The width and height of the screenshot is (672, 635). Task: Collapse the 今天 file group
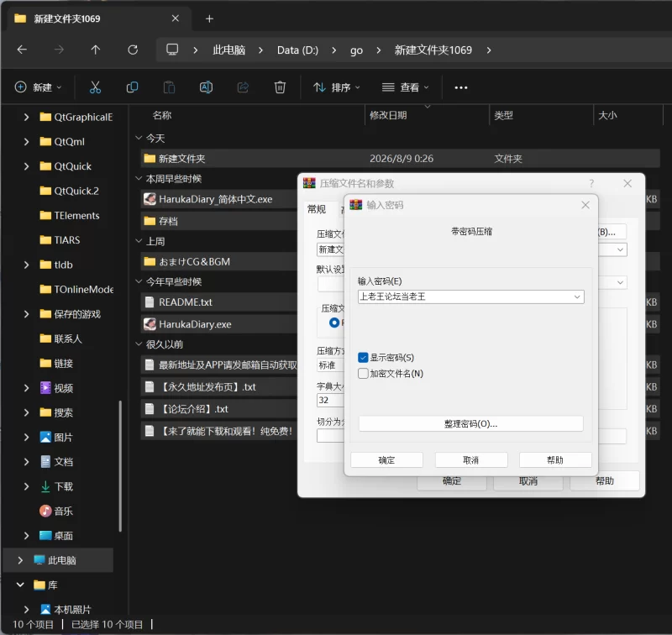(139, 138)
